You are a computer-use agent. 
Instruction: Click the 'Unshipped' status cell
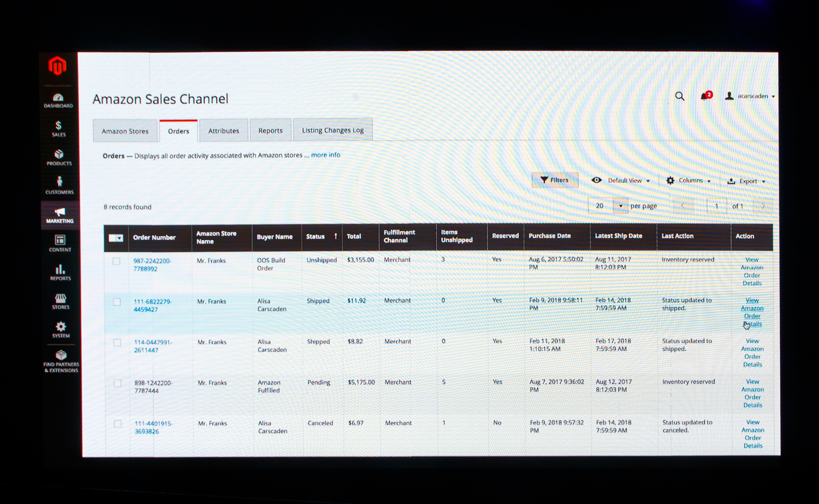[322, 260]
